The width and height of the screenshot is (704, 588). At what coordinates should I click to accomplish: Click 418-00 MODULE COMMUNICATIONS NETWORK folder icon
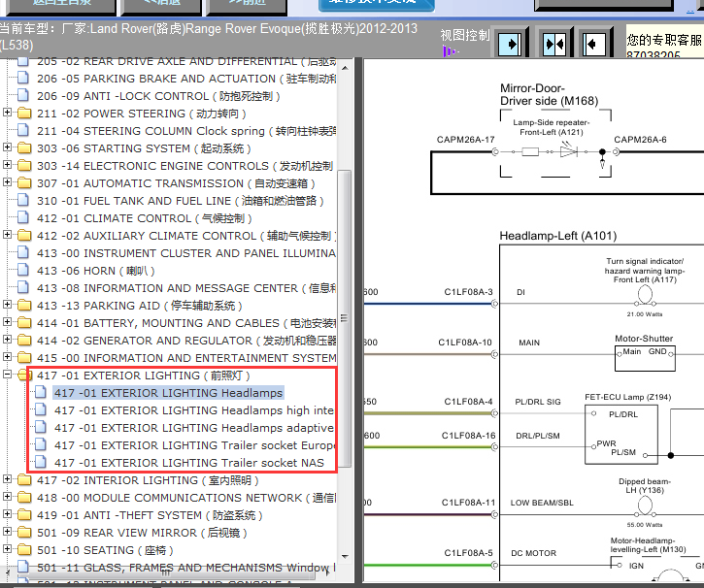pos(24,498)
